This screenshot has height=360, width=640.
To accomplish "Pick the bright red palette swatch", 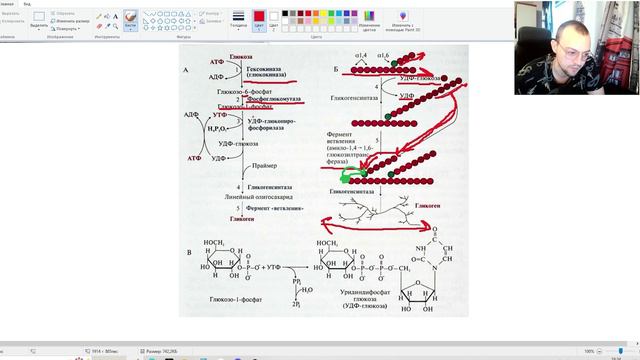I will [308, 13].
